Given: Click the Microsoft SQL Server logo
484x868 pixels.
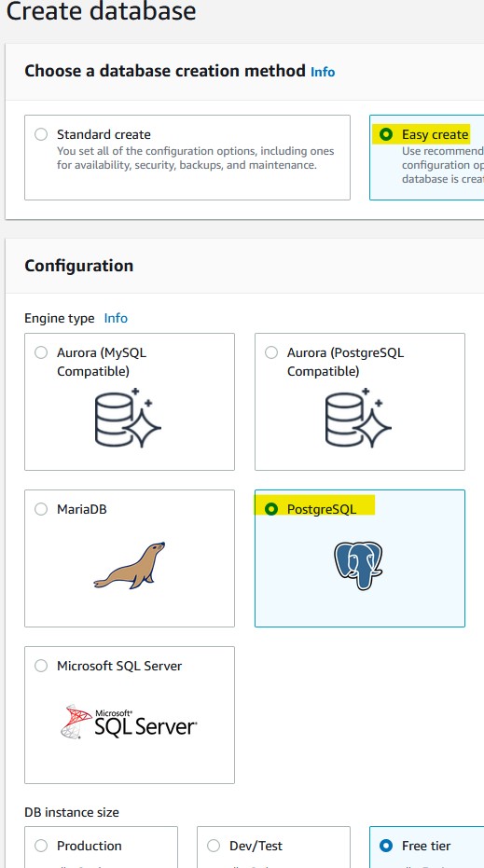Looking at the screenshot, I should click(129, 722).
